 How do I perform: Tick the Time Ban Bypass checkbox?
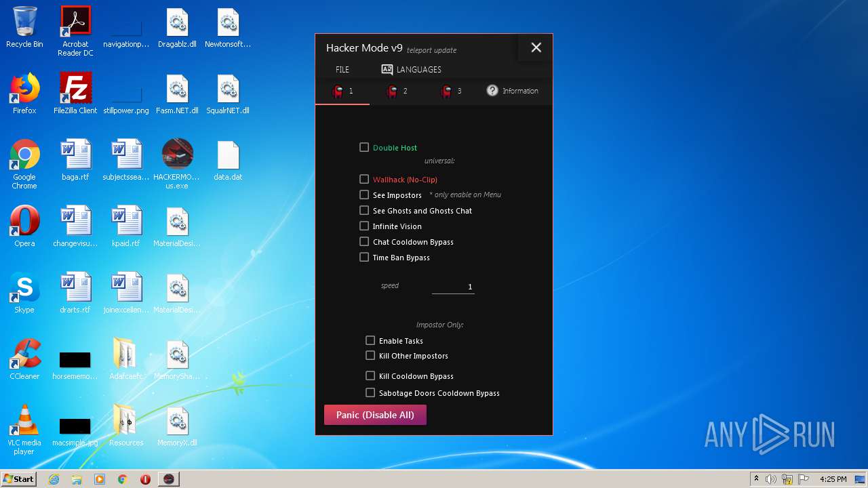click(x=364, y=257)
